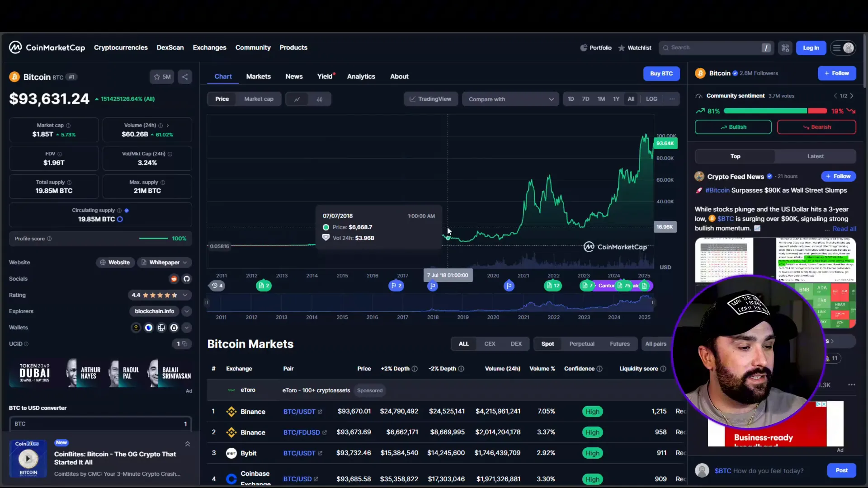Select the line chart type icon
This screenshot has width=868, height=488.
coord(297,99)
